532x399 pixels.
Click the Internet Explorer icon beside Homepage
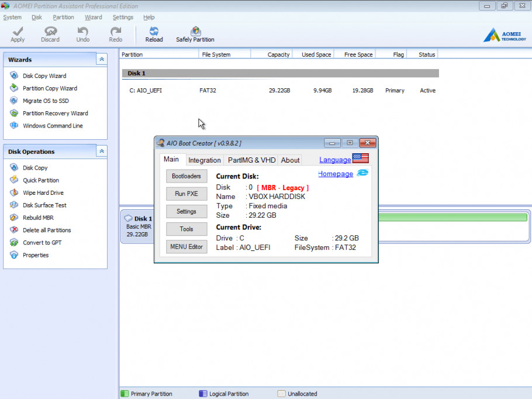tap(362, 173)
